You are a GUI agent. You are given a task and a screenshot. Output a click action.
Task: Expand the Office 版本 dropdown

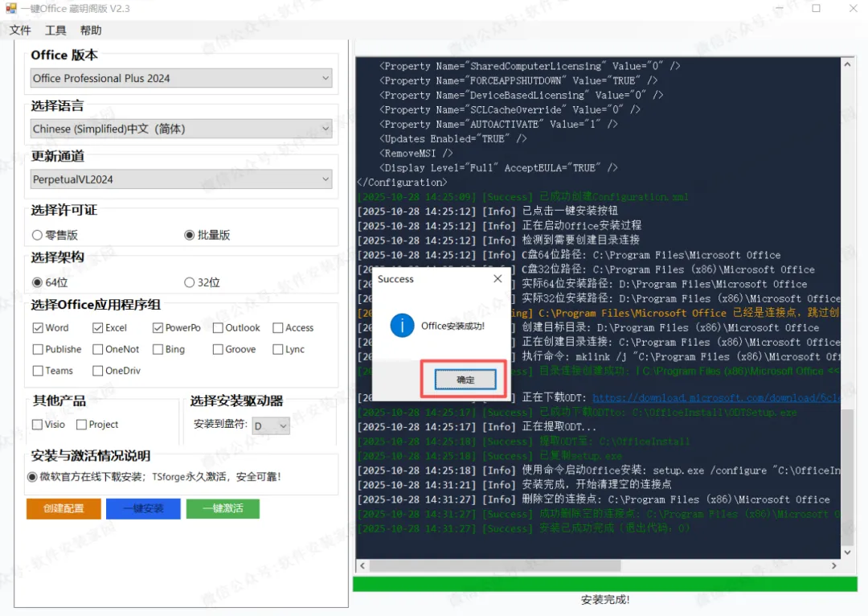[x=181, y=78]
